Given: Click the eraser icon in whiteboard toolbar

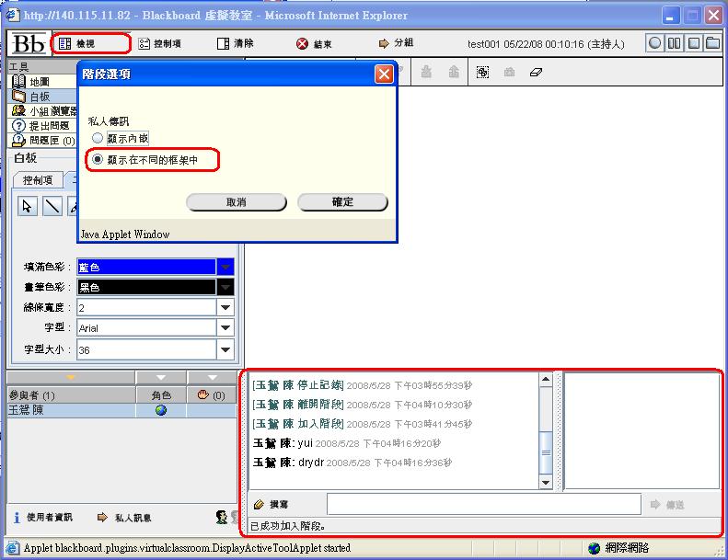Looking at the screenshot, I should 537,72.
